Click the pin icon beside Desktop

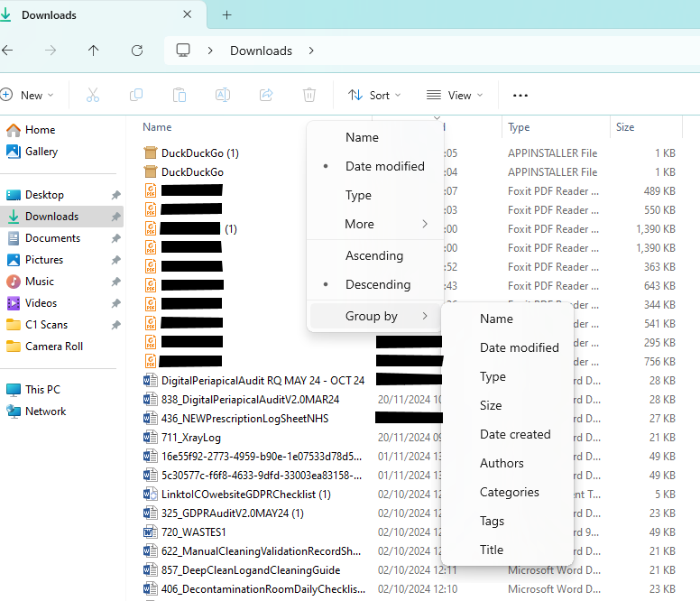pos(116,195)
